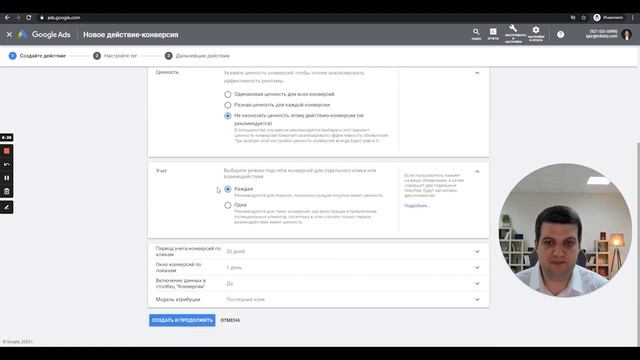The height and width of the screenshot is (360, 640).
Task: Expand the click-through conversion window row
Action: tap(318, 251)
